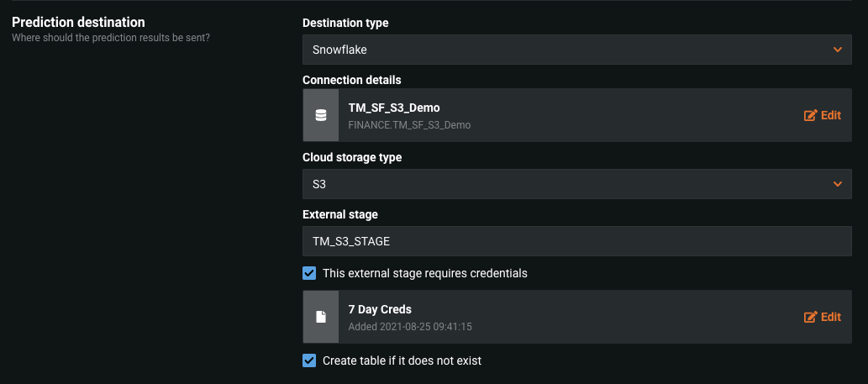Uncheck the external stage requires credentials checkbox

[x=309, y=273]
